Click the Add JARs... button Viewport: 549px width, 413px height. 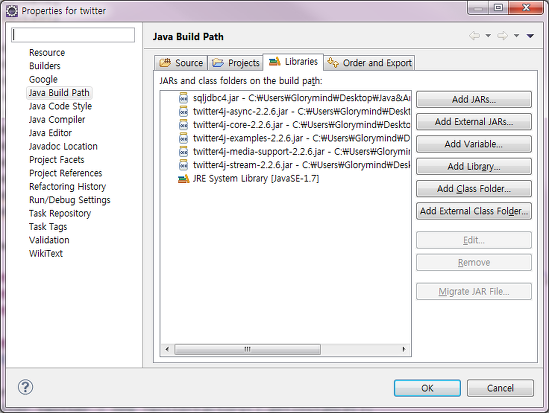(474, 99)
